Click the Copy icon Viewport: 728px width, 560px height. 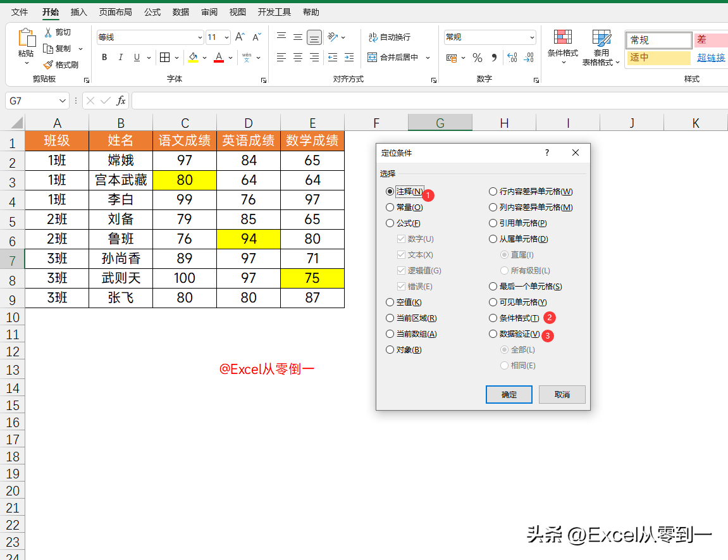pyautogui.click(x=48, y=48)
